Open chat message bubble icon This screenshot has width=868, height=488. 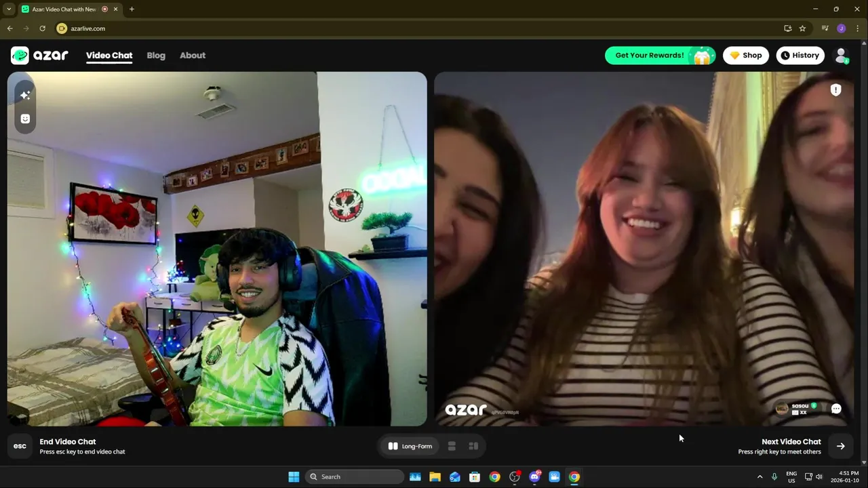click(836, 409)
